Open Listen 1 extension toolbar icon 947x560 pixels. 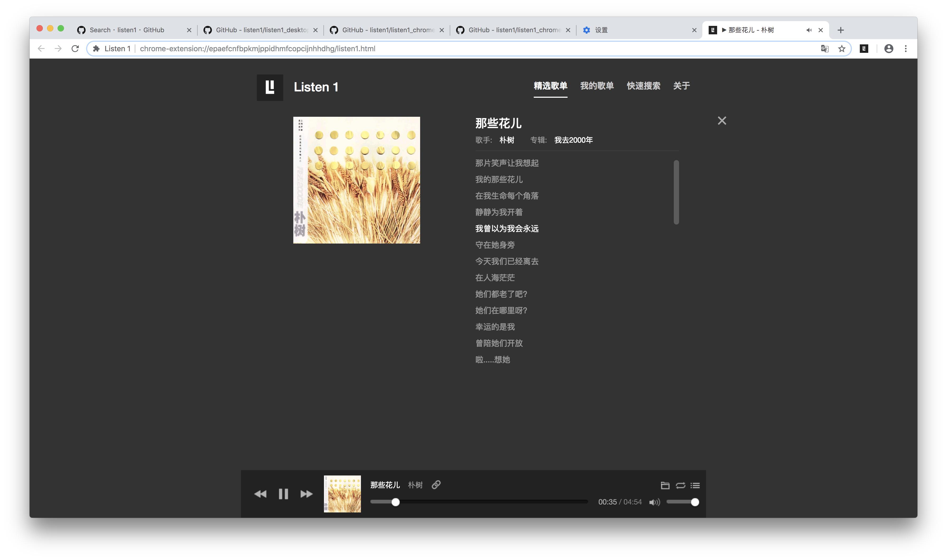(x=864, y=49)
